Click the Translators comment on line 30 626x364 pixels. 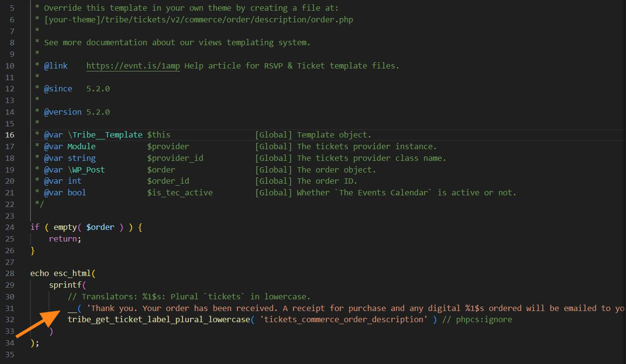189,296
